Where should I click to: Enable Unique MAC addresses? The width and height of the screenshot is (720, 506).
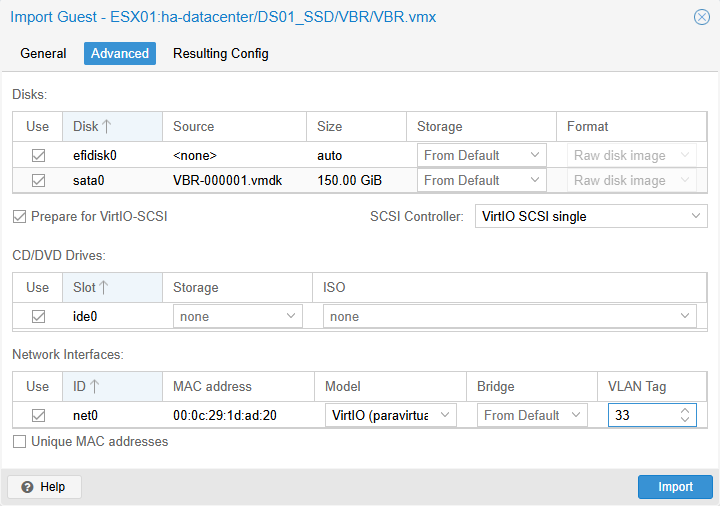(x=19, y=441)
